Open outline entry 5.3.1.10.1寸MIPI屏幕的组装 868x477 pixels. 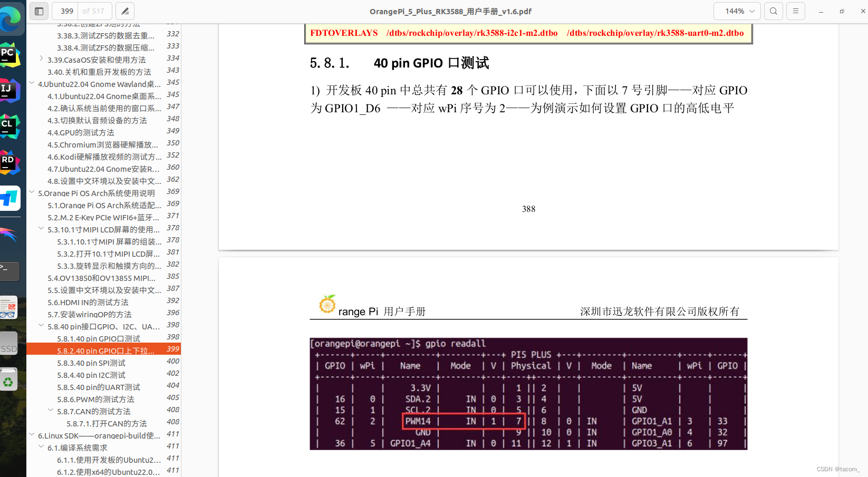[109, 242]
